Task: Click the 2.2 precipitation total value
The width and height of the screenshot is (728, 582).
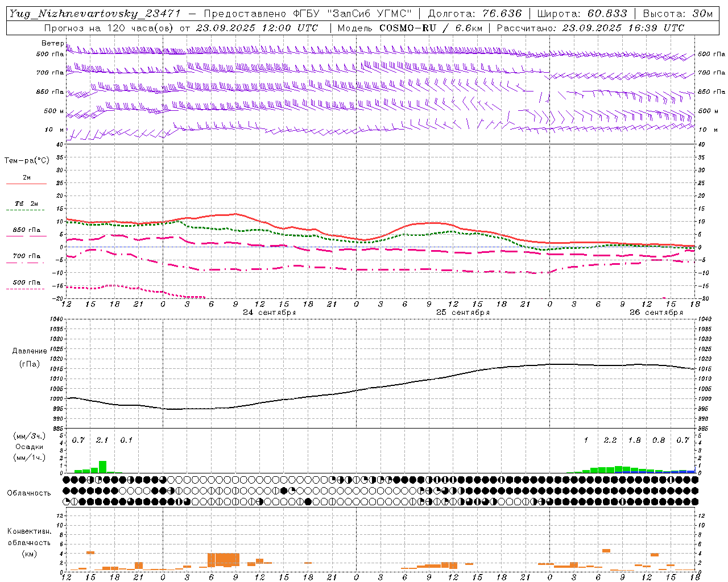Action: [x=610, y=440]
